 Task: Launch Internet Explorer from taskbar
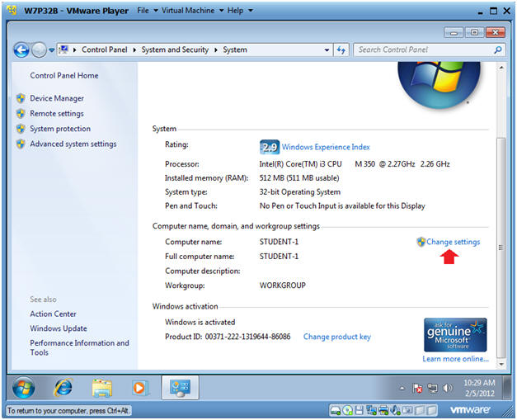pyautogui.click(x=63, y=388)
